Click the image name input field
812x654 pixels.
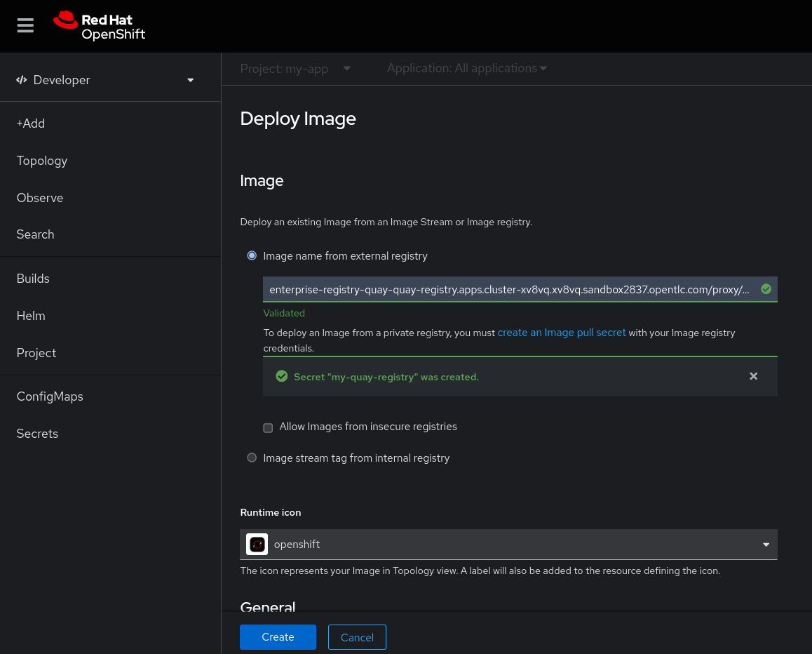click(508, 289)
